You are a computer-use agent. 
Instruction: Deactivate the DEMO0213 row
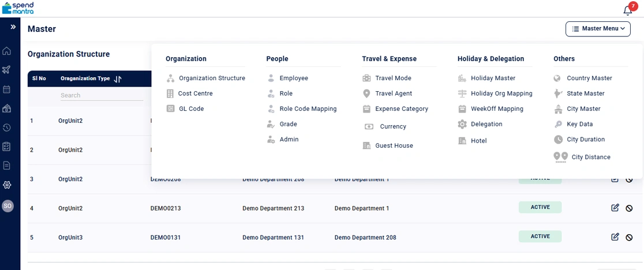pos(629,208)
